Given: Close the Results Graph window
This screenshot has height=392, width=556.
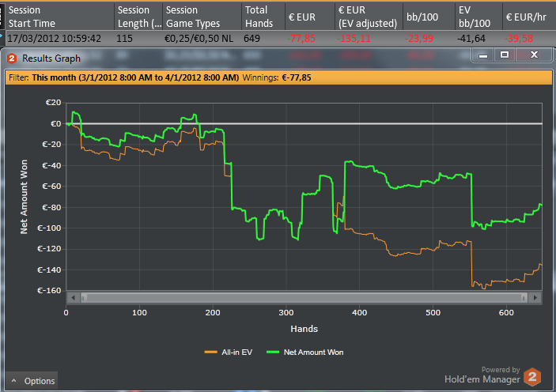Looking at the screenshot, I should 534,55.
